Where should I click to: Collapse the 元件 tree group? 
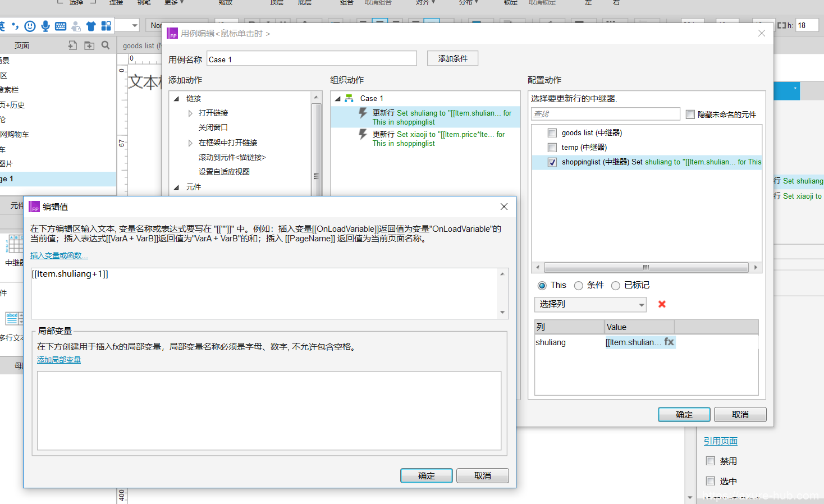click(176, 187)
